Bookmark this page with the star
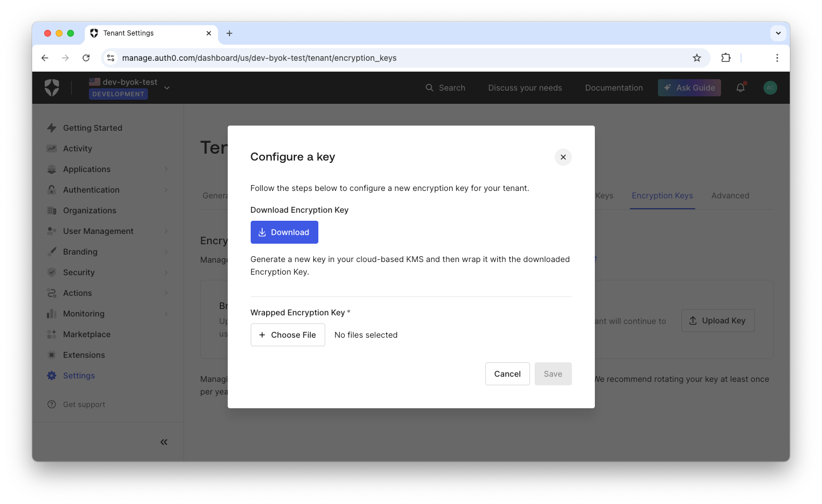This screenshot has height=504, width=822. click(697, 58)
